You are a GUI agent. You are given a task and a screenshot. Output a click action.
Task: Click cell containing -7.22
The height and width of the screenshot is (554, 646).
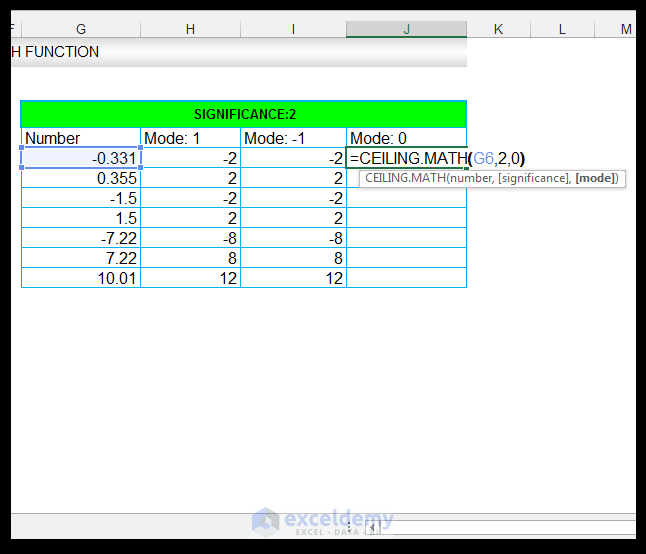(81, 238)
